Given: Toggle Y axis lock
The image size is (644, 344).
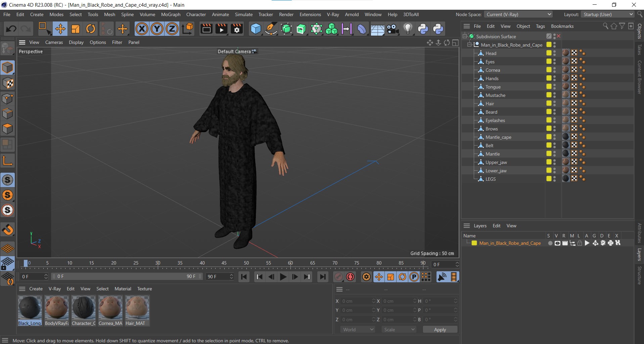Looking at the screenshot, I should coord(157,29).
